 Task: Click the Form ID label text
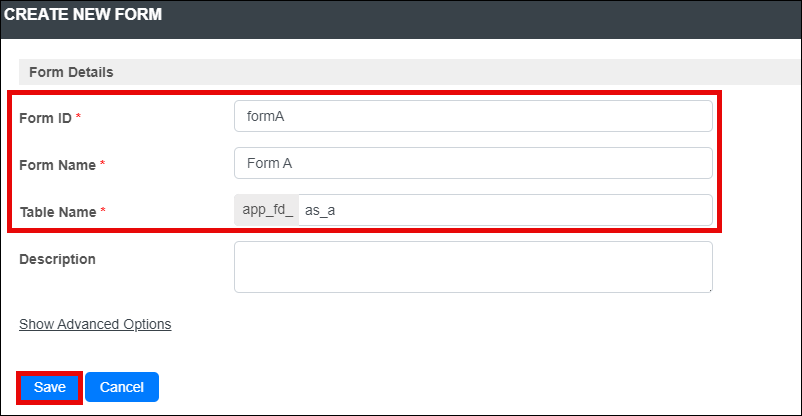(x=46, y=118)
